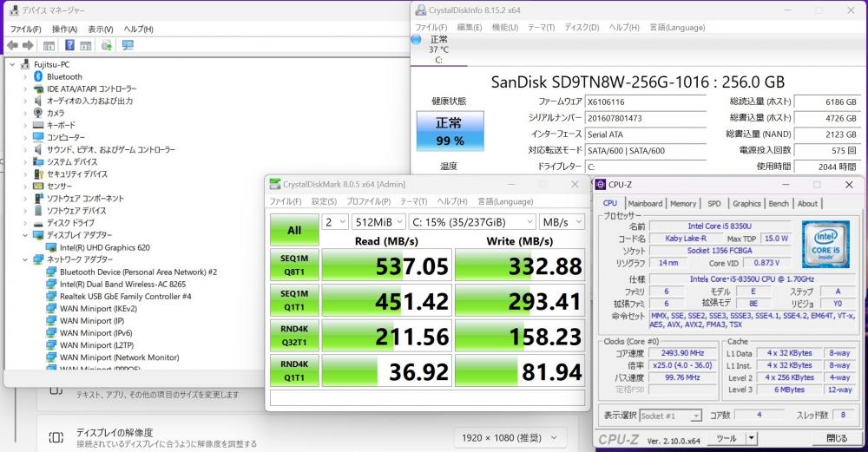Click the CPU-Z title bar app icon

point(600,184)
